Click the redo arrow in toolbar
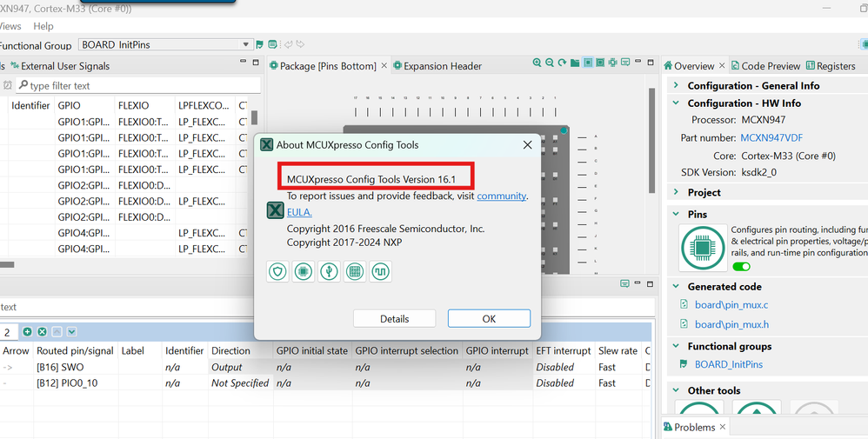 tap(300, 44)
